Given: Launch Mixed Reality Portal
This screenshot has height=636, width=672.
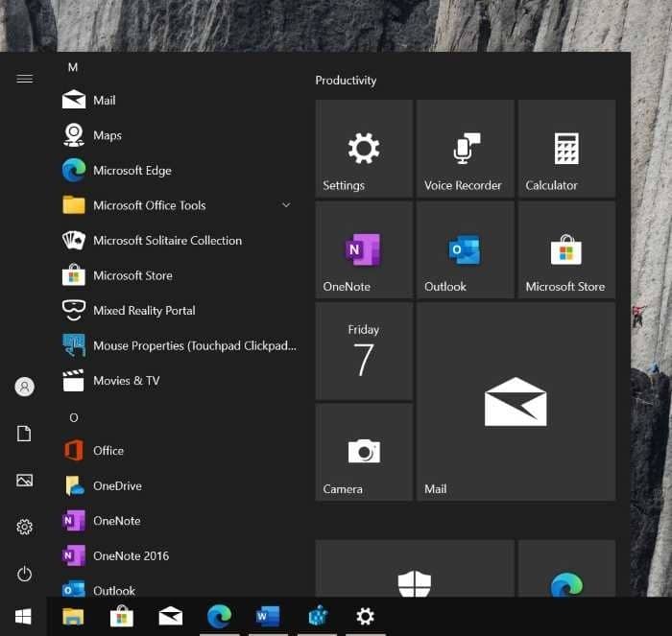Looking at the screenshot, I should (x=180, y=311).
